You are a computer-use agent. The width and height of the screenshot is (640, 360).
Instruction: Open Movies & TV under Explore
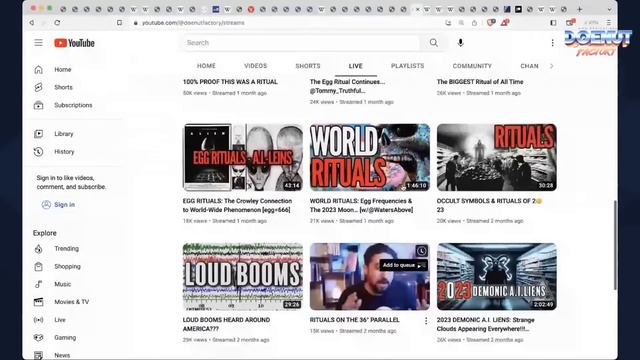pos(72,302)
